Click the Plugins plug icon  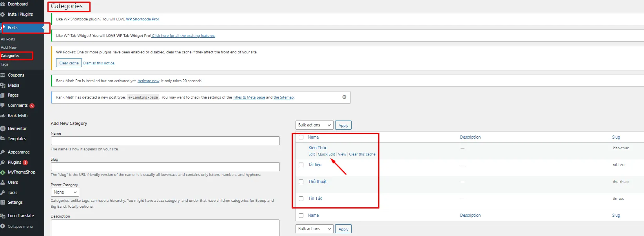(x=2, y=162)
